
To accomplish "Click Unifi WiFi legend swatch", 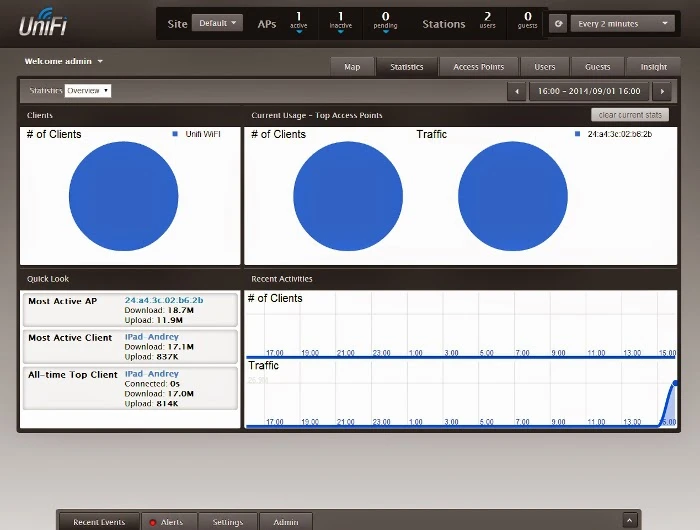I will (x=175, y=134).
